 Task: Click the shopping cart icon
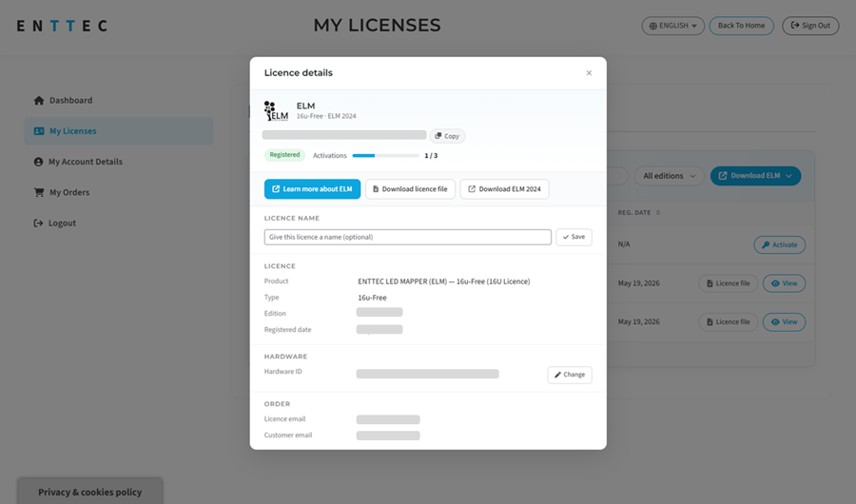coord(39,192)
